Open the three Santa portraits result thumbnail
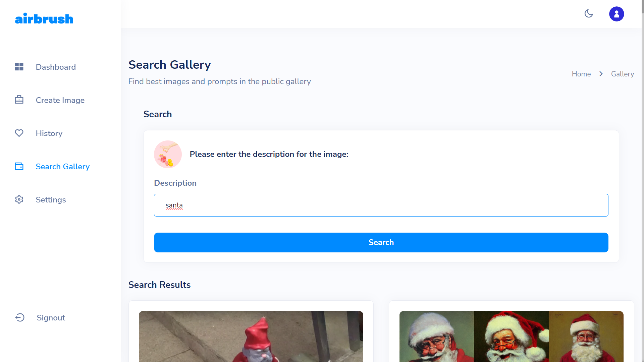Screen dimensions: 644x362 coord(511,337)
